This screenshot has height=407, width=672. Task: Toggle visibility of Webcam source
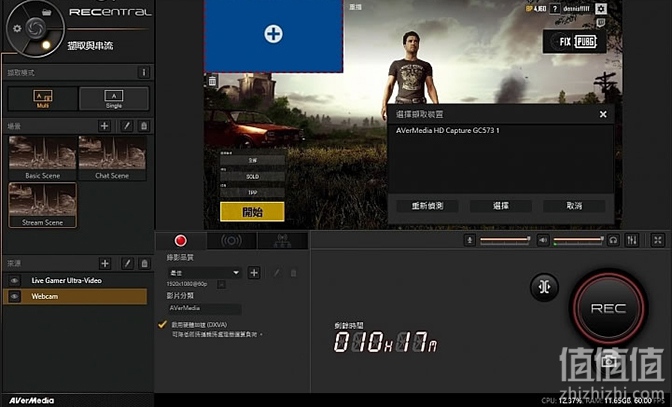pos(14,296)
